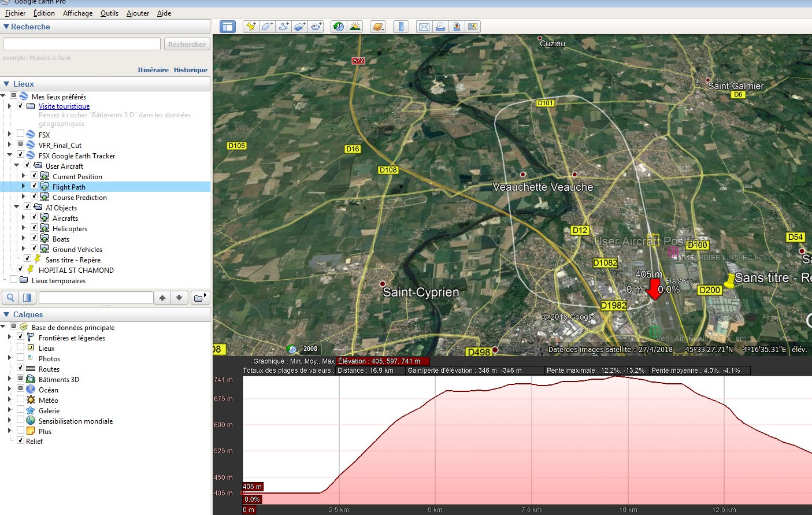Hide the sidebar using toolbar button

tap(228, 27)
